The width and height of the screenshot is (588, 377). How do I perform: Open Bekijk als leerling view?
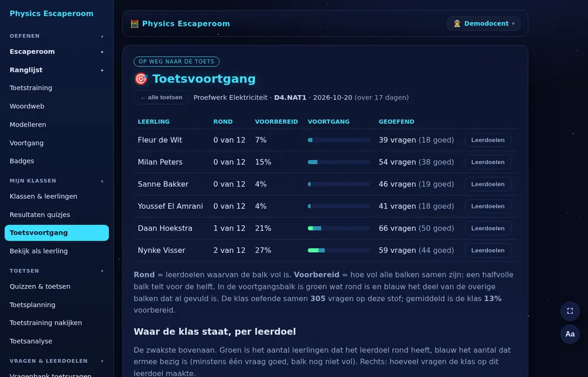[x=39, y=251]
